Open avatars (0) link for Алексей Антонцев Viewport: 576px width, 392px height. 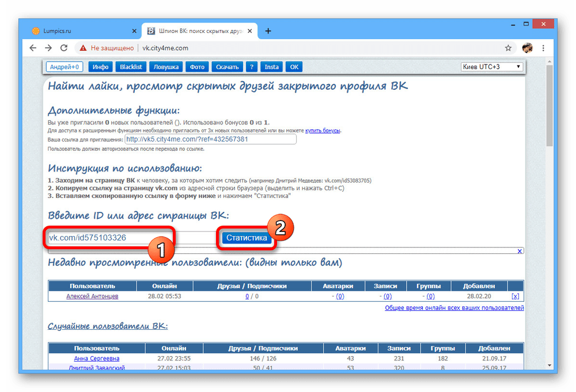click(340, 296)
